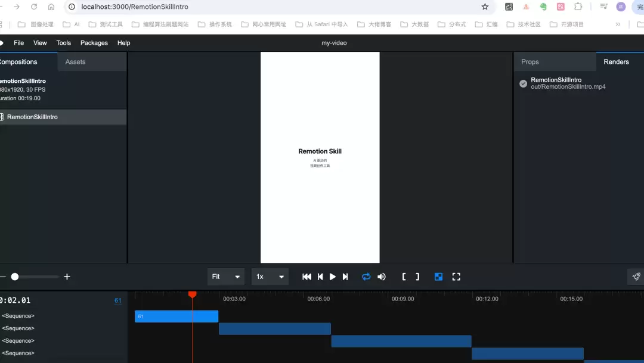Screen dimensions: 644x363
Task: Jump to the beginning of the video
Action: 306,277
